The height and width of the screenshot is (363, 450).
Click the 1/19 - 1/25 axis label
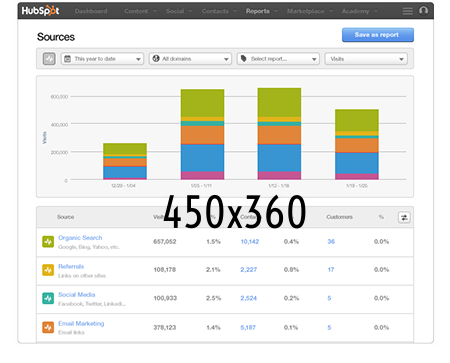pyautogui.click(x=357, y=186)
